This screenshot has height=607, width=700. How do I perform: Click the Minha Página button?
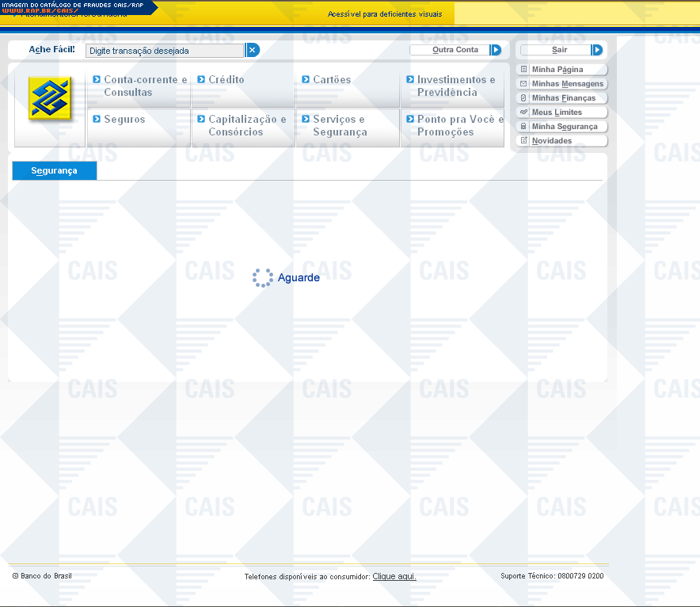click(557, 70)
